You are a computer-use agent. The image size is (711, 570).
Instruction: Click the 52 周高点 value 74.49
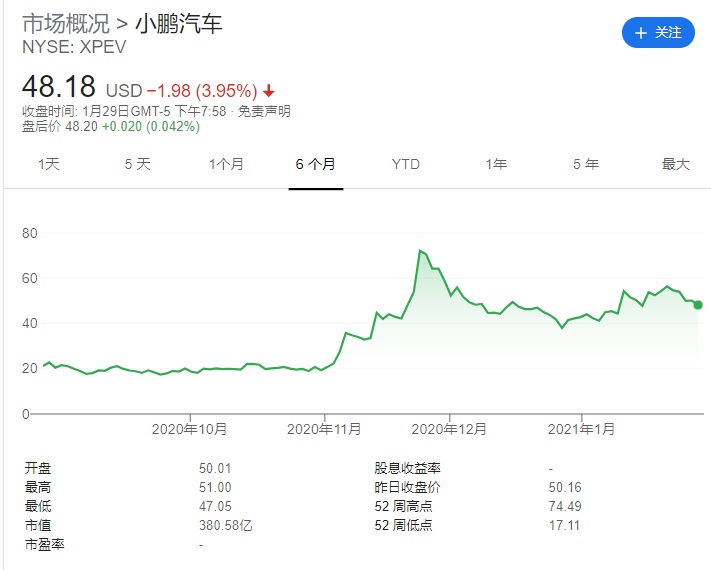[x=565, y=506]
